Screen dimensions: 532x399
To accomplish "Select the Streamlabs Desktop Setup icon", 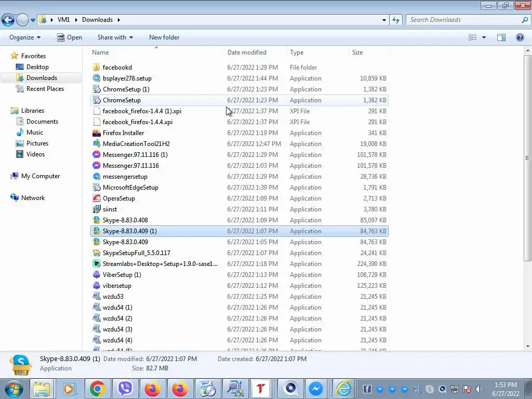I will pos(96,263).
